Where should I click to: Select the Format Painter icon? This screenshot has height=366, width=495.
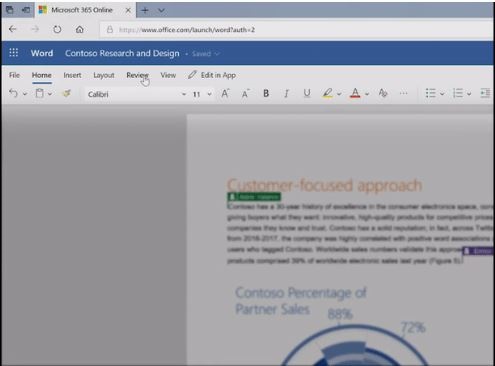click(x=67, y=93)
